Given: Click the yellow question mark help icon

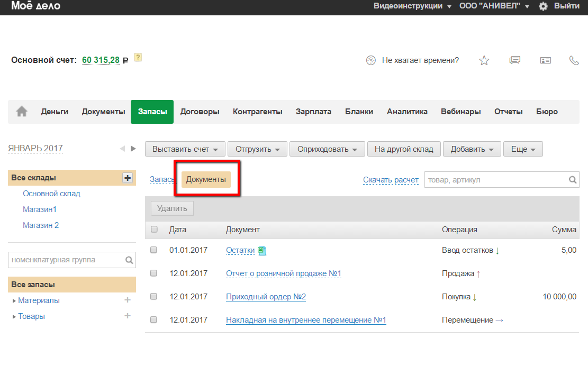Looking at the screenshot, I should pos(138,58).
